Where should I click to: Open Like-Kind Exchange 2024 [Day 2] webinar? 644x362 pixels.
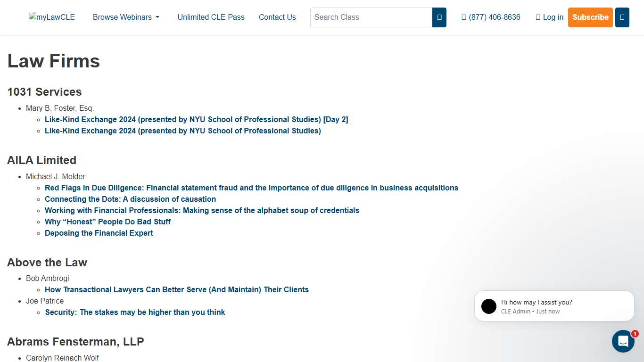(196, 120)
